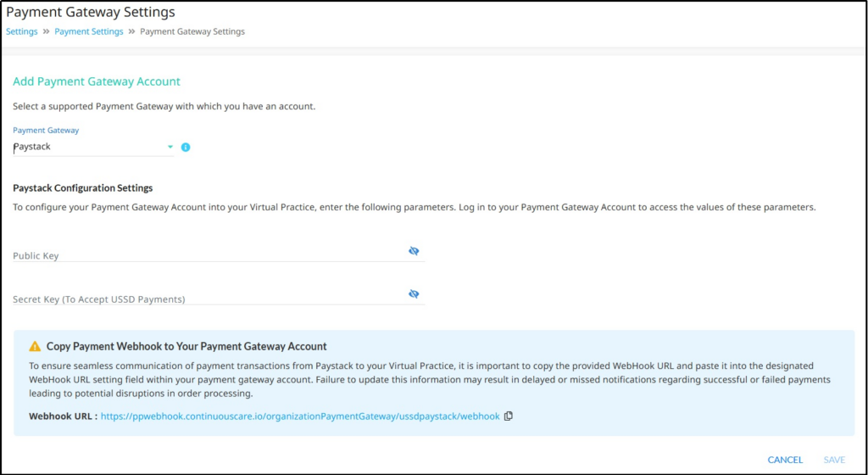The height and width of the screenshot is (475, 868).
Task: Show the Public Key value via eye icon
Action: (x=414, y=251)
